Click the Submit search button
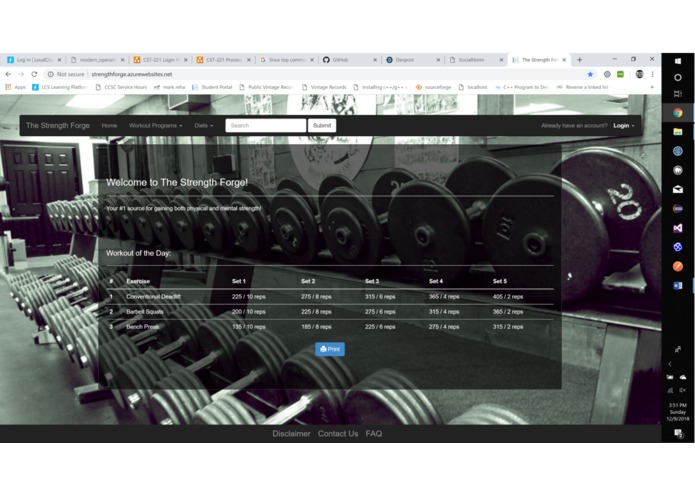Image resolution: width=695 pixels, height=494 pixels. pos(322,125)
